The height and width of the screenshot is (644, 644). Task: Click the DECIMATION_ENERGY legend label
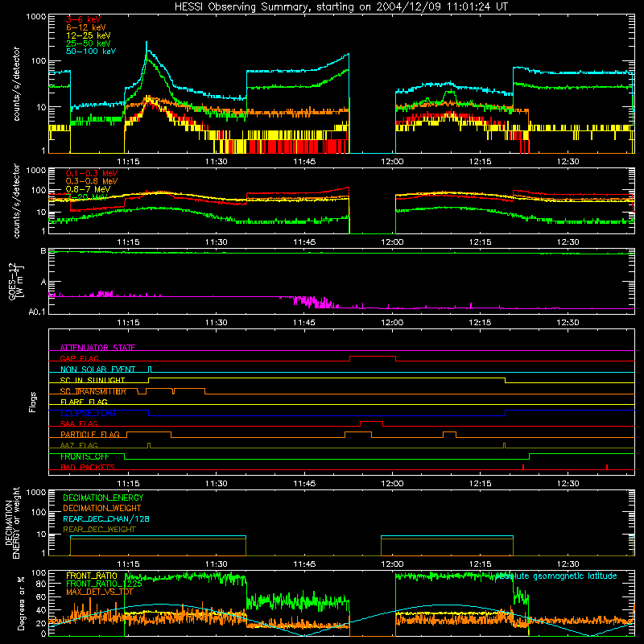103,497
